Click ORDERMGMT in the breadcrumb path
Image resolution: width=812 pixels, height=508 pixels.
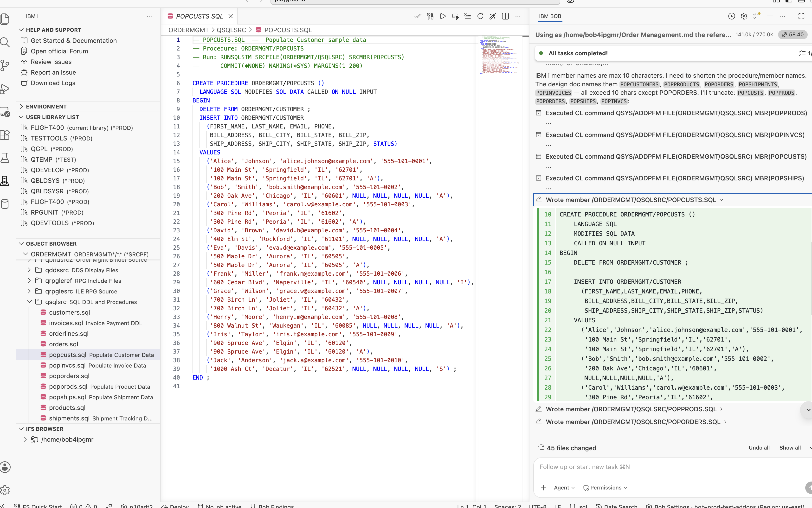(x=188, y=30)
